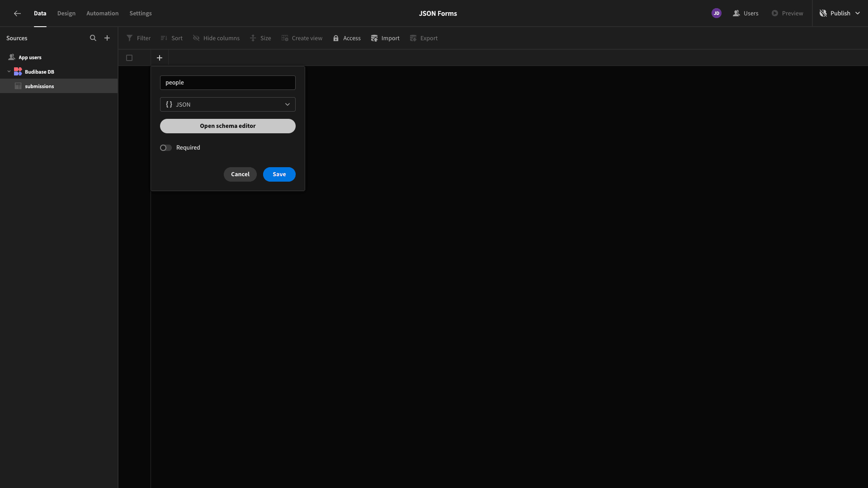Export table data
The image size is (868, 488).
point(424,38)
